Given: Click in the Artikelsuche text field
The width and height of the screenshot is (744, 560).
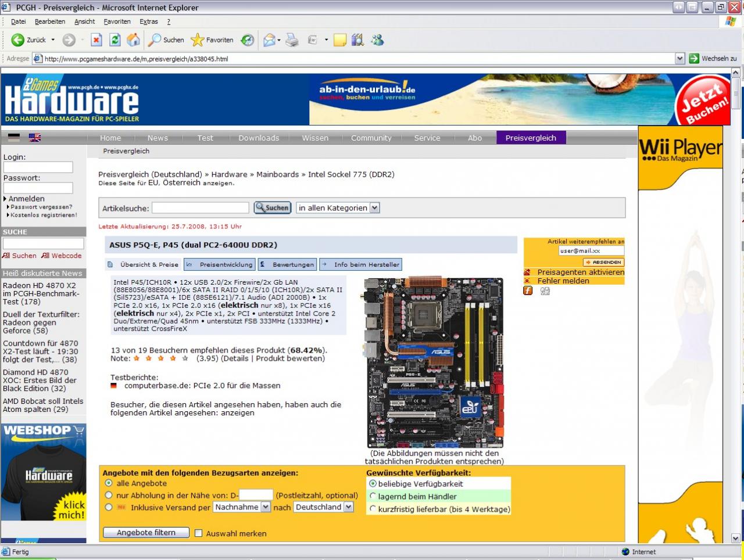Looking at the screenshot, I should tap(201, 208).
